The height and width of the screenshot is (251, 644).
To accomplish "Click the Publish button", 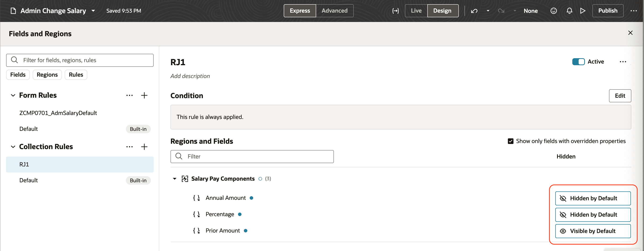I will pyautogui.click(x=608, y=11).
